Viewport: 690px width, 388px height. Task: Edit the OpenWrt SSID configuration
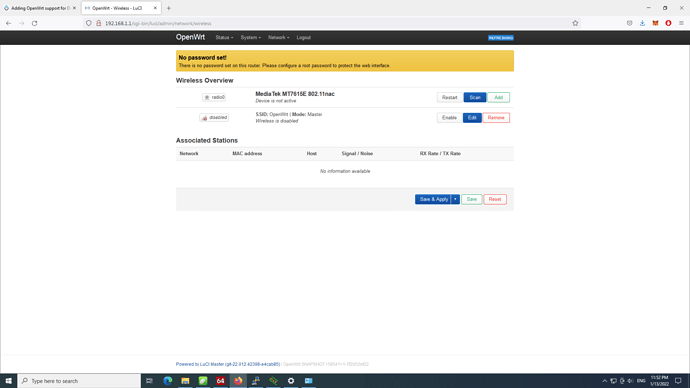coord(472,117)
